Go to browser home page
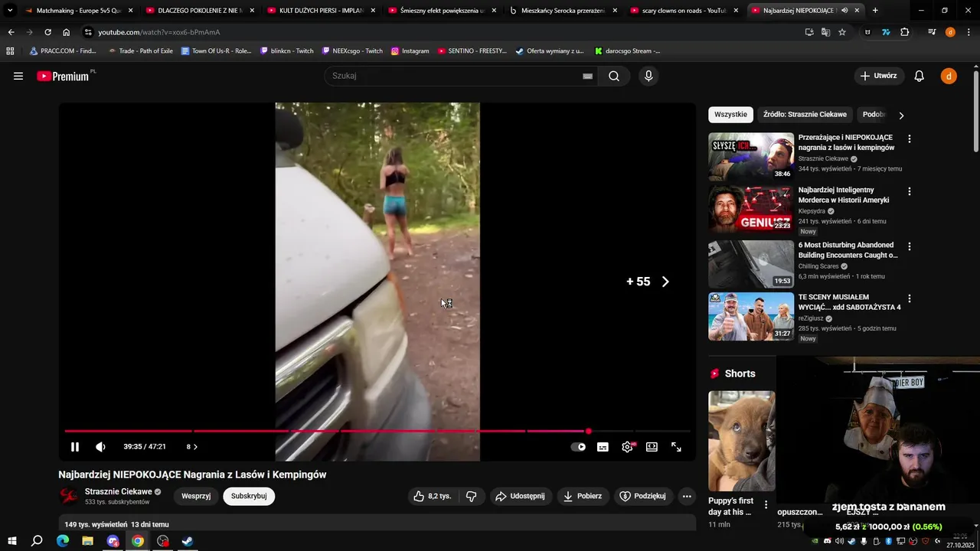 coord(67,32)
